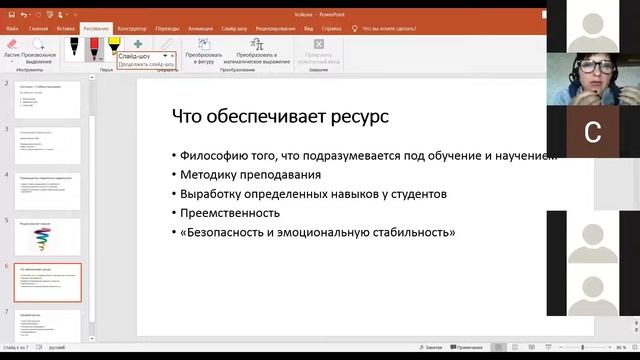
Task: Close the Слайд-шоу floating toolbar
Action: (x=172, y=56)
